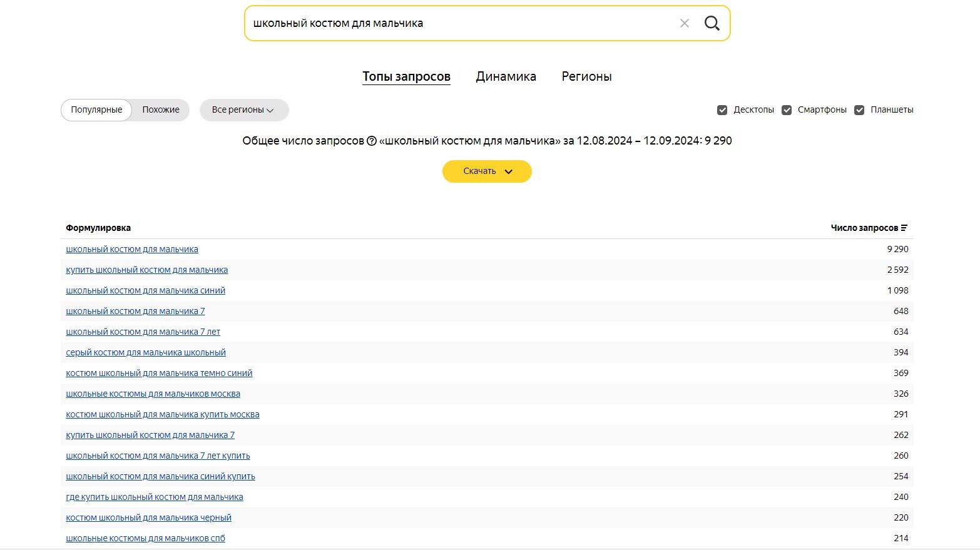Open link школьный костюм для мальчика синий купить
Viewport: 980px width, 550px height.
pyautogui.click(x=161, y=476)
